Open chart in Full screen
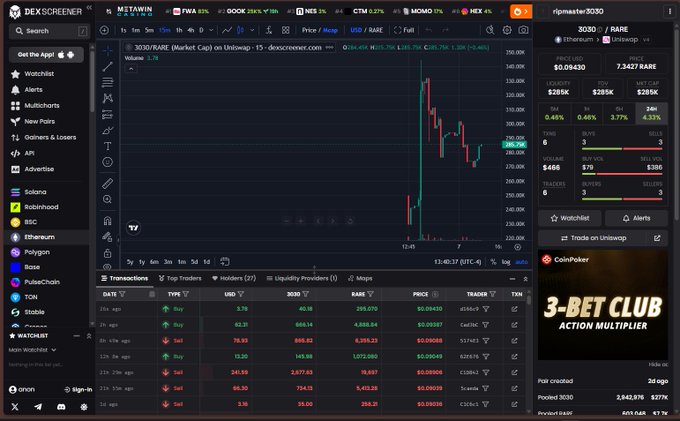Image resolution: width=680 pixels, height=421 pixels. coord(404,30)
